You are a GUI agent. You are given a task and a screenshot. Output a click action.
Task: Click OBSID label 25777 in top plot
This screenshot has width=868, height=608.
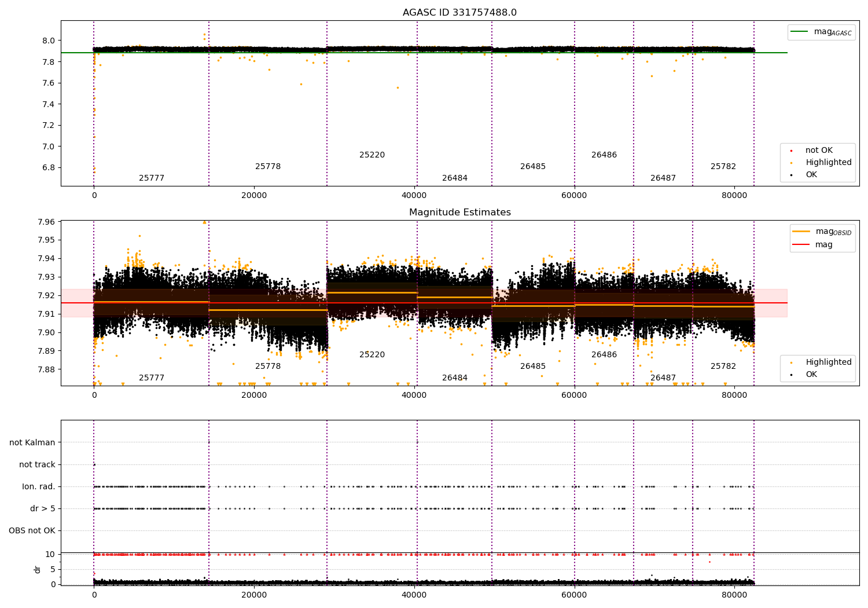(152, 178)
